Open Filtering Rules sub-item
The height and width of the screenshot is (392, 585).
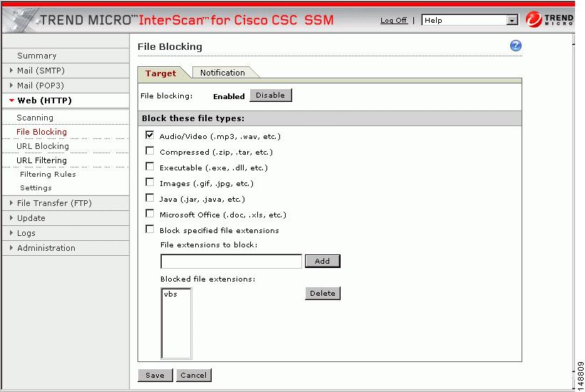pyautogui.click(x=48, y=175)
